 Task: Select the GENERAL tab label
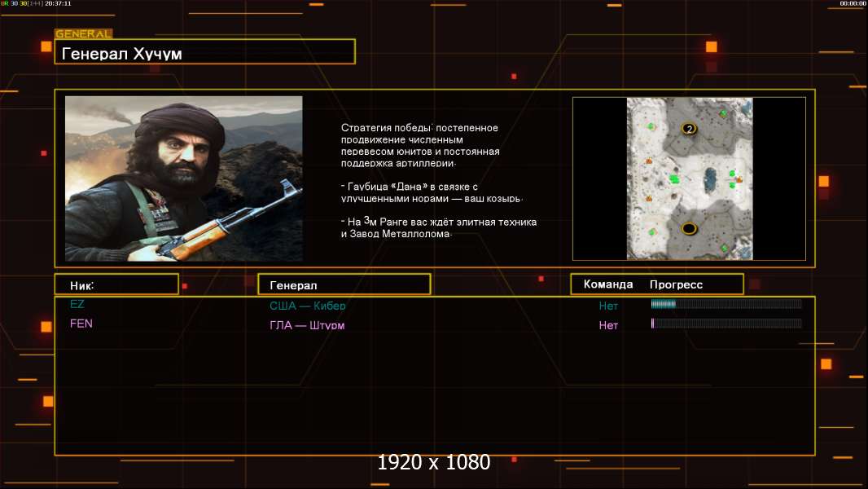click(83, 34)
